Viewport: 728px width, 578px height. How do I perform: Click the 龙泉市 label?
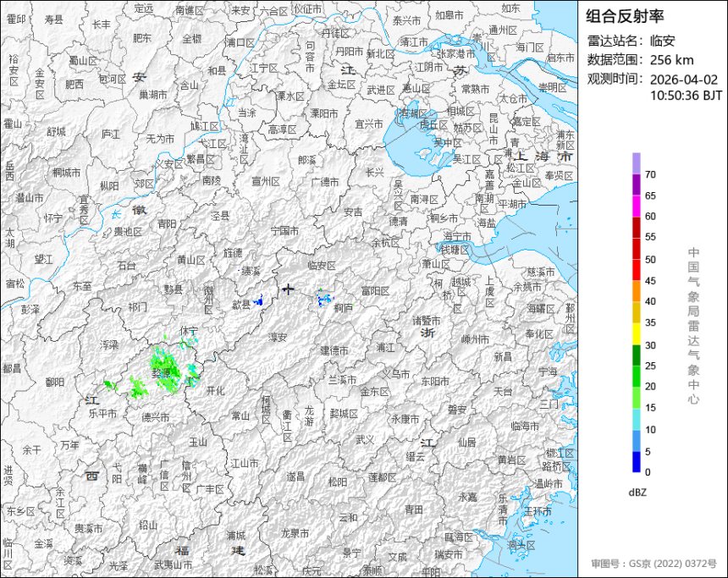(295, 533)
